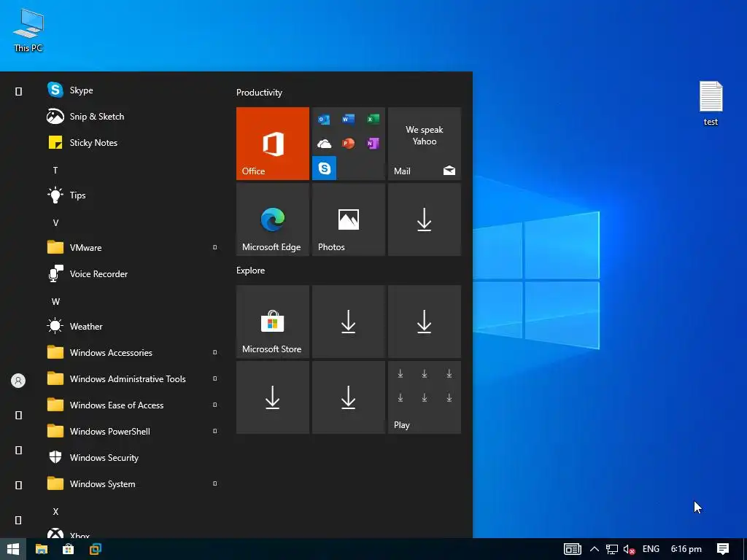Jump to letter W header
The width and height of the screenshot is (747, 560).
(x=55, y=301)
